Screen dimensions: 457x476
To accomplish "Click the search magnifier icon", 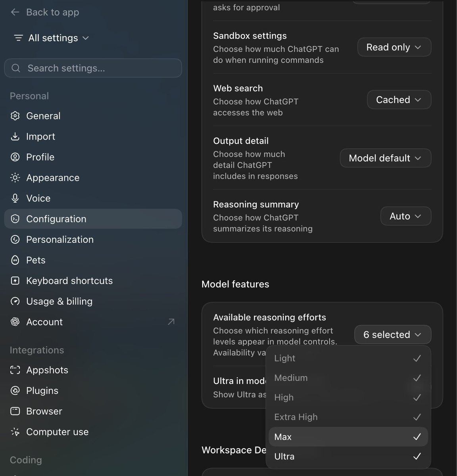I will (16, 68).
